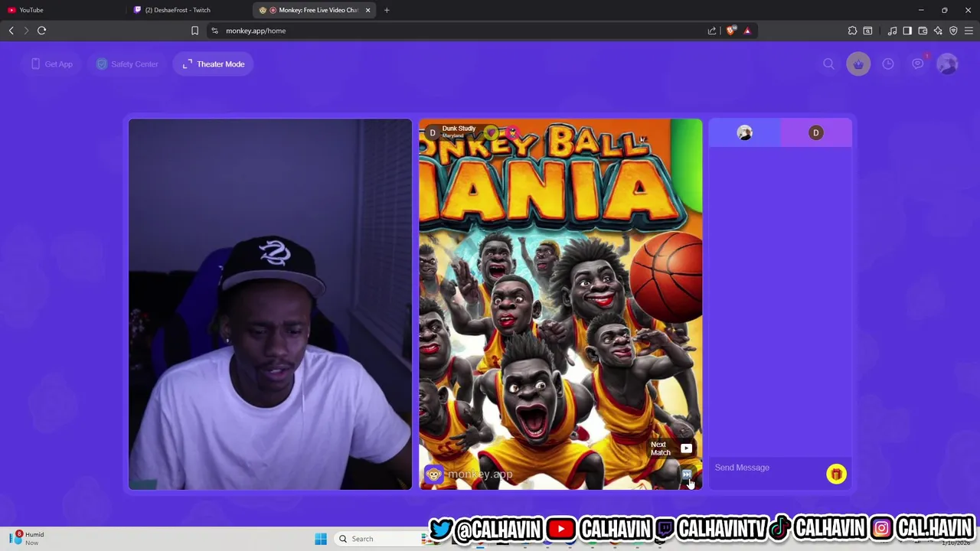Click the Next Match tooltip video icon
The width and height of the screenshot is (980, 551).
tap(686, 448)
